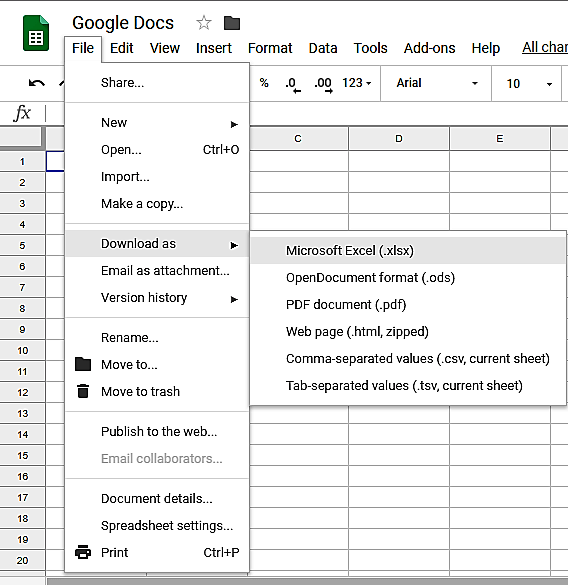Click the printer icon beside Print

point(83,552)
